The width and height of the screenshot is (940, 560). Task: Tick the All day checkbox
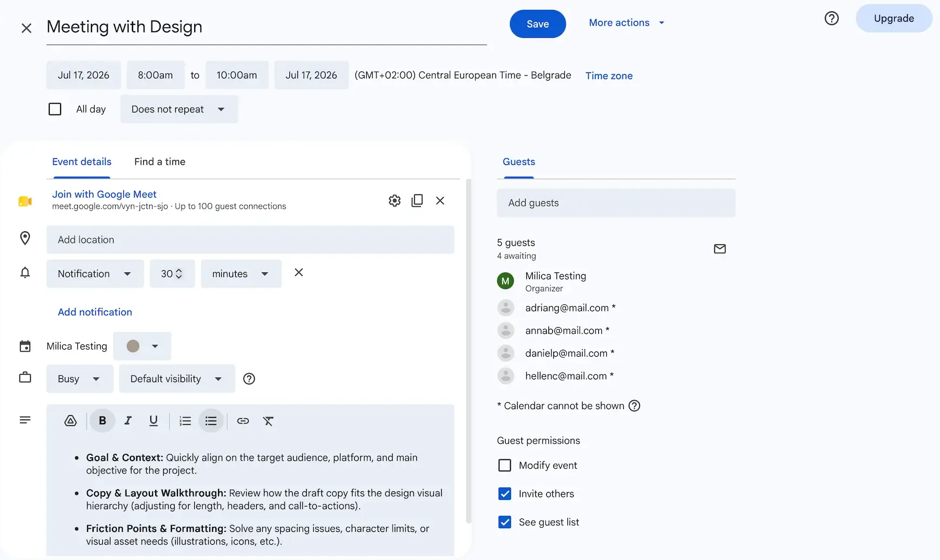[x=55, y=109]
